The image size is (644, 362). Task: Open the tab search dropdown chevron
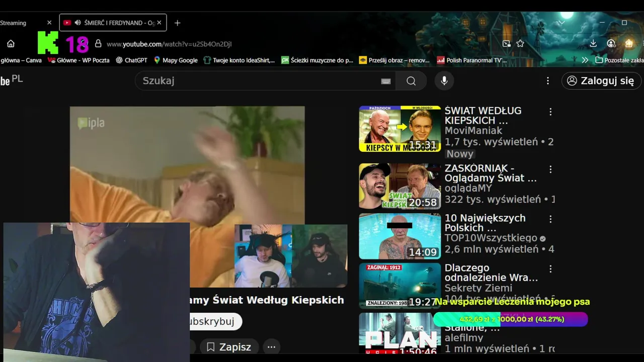coord(562,23)
